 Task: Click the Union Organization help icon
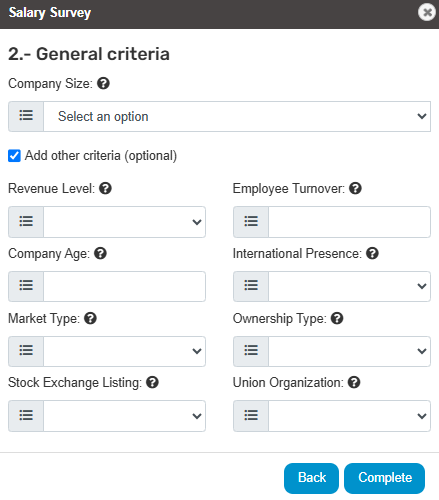(x=354, y=382)
